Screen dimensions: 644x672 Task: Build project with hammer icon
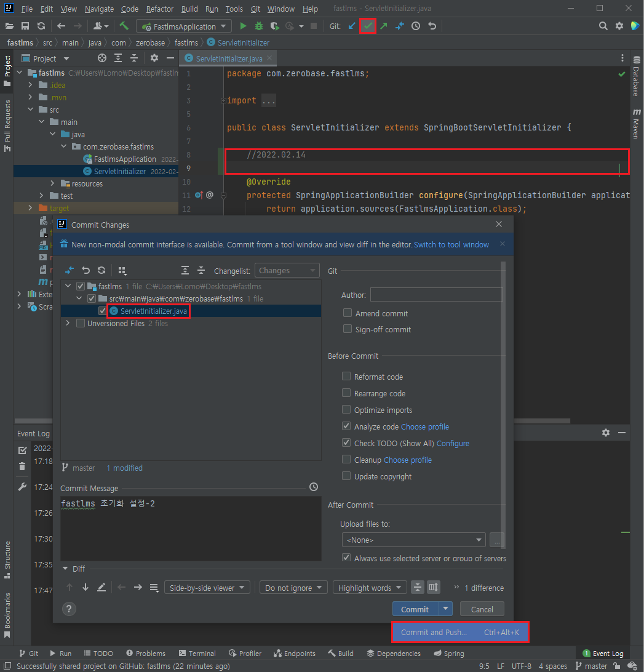(x=124, y=26)
